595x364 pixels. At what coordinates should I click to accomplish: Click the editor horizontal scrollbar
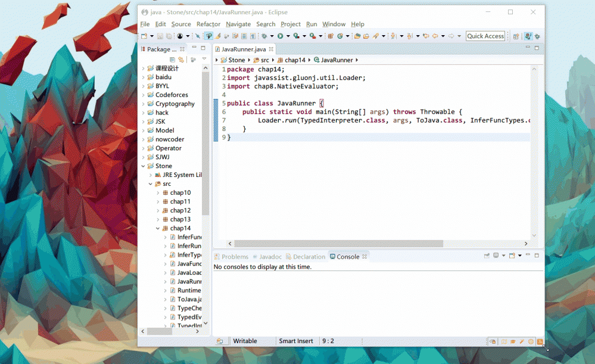[x=338, y=244]
